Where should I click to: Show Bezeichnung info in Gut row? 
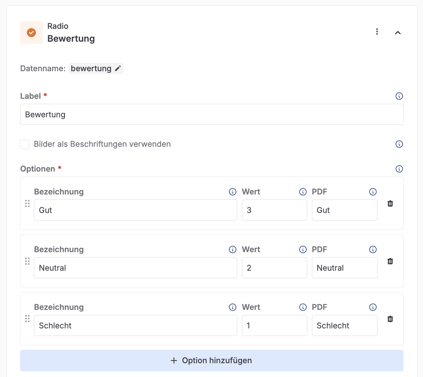[x=232, y=192]
